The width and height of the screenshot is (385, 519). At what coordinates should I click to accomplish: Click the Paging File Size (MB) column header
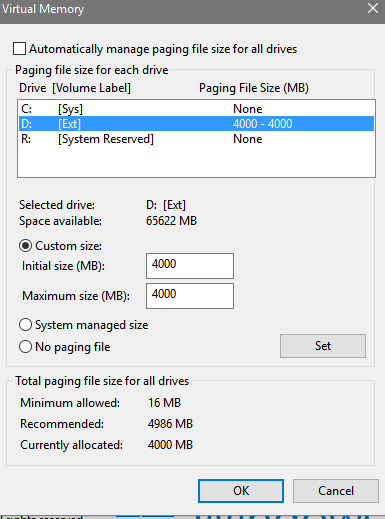pyautogui.click(x=254, y=88)
